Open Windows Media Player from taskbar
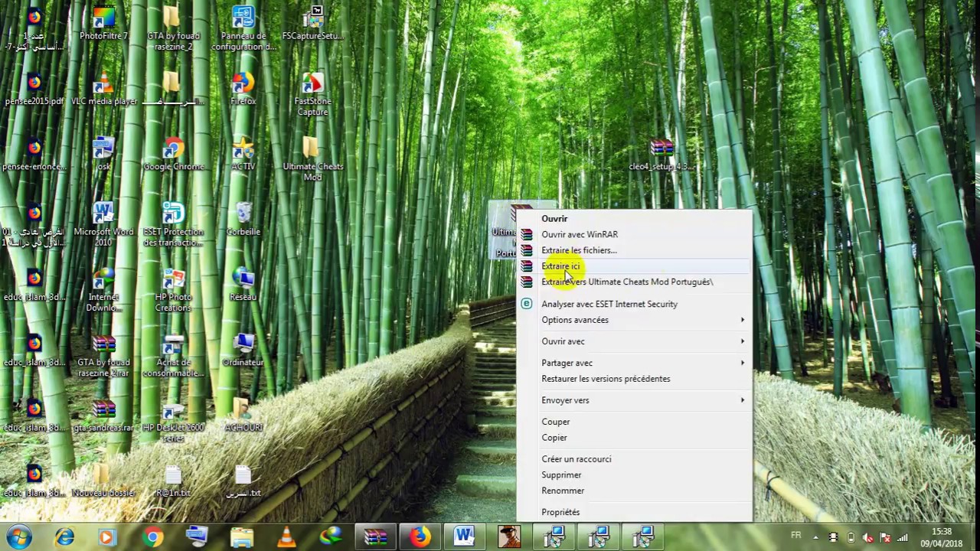Image resolution: width=980 pixels, height=551 pixels. [108, 537]
